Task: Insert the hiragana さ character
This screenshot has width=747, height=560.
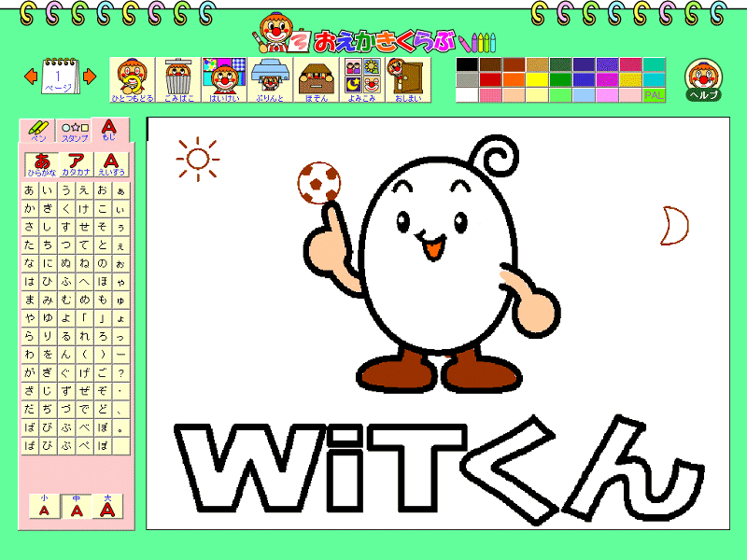Action: [x=30, y=227]
